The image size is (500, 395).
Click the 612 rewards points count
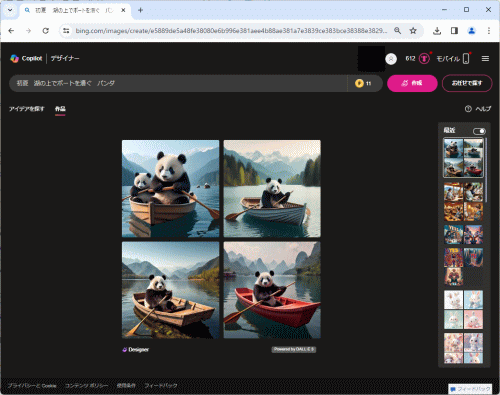click(x=410, y=59)
